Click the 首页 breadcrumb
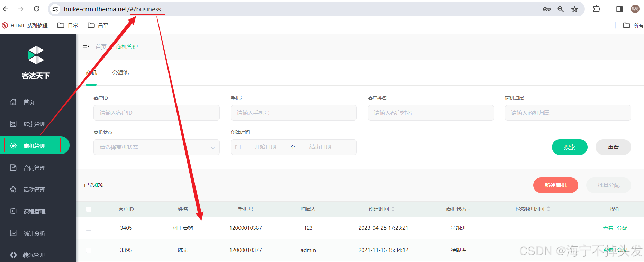The width and height of the screenshot is (644, 262). [101, 47]
